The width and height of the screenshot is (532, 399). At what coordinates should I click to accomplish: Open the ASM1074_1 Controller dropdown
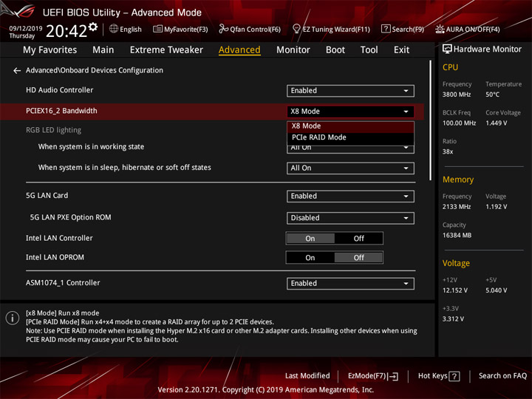350,284
